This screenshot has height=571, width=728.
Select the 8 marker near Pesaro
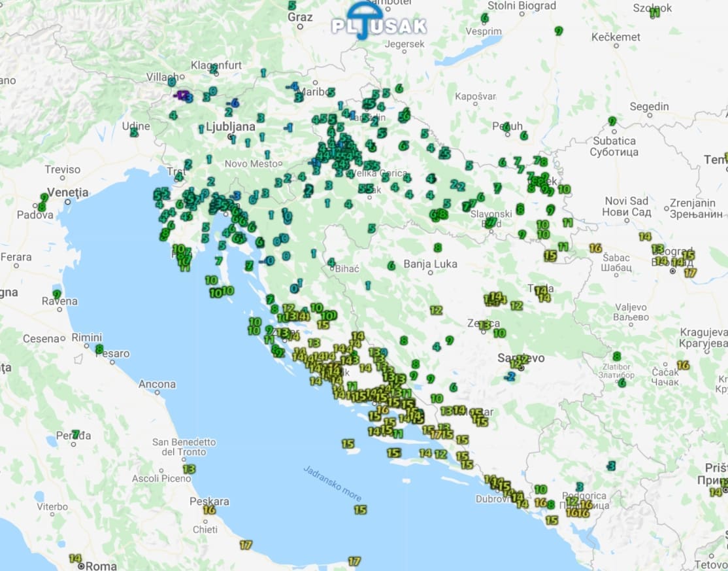tap(99, 349)
